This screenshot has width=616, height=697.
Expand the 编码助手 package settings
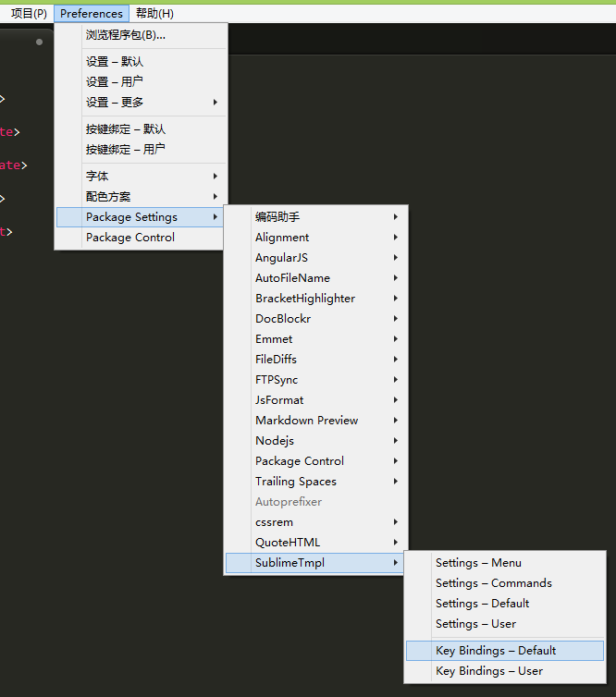[x=315, y=217]
